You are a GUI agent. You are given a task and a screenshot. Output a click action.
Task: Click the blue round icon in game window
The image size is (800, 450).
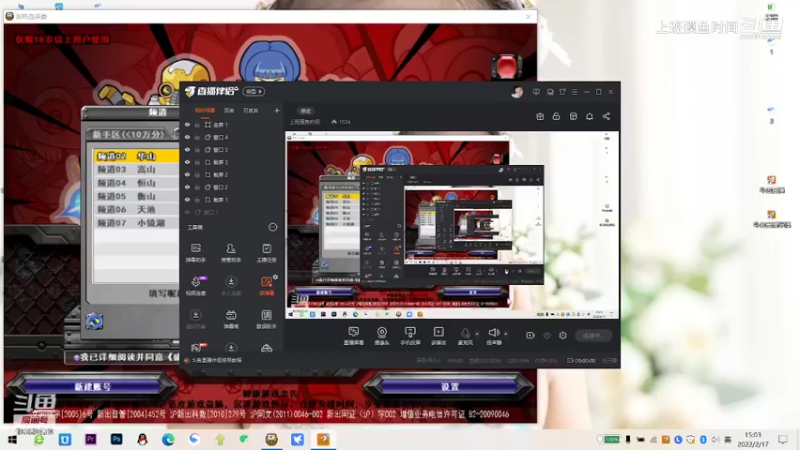pos(94,321)
